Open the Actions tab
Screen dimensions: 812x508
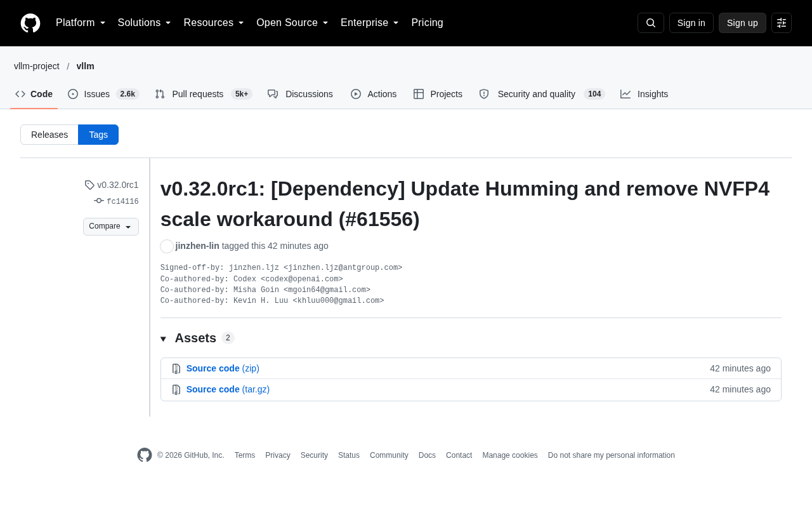[374, 94]
